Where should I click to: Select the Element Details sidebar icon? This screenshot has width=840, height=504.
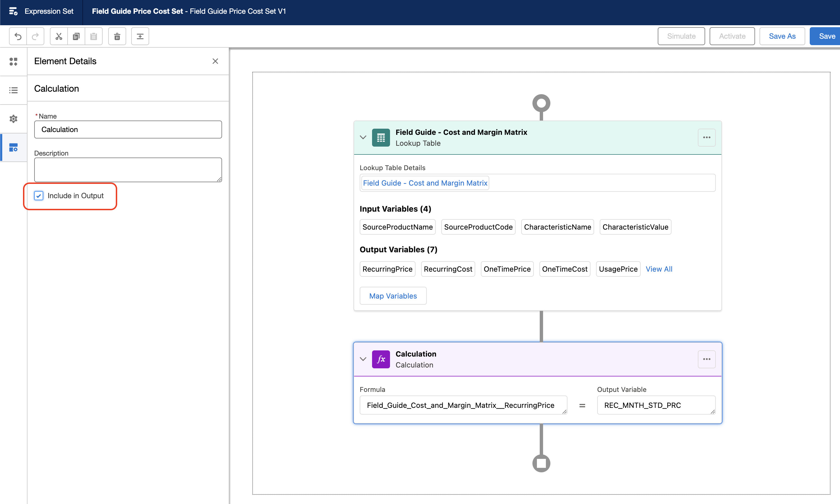click(13, 147)
